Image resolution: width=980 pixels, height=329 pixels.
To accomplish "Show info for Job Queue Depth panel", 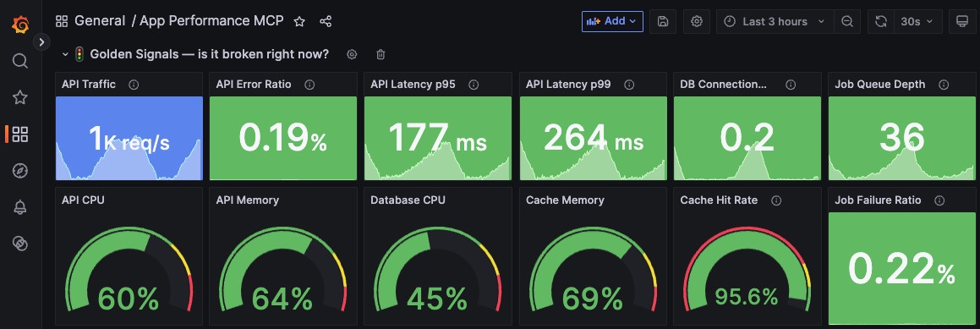I will pyautogui.click(x=944, y=85).
